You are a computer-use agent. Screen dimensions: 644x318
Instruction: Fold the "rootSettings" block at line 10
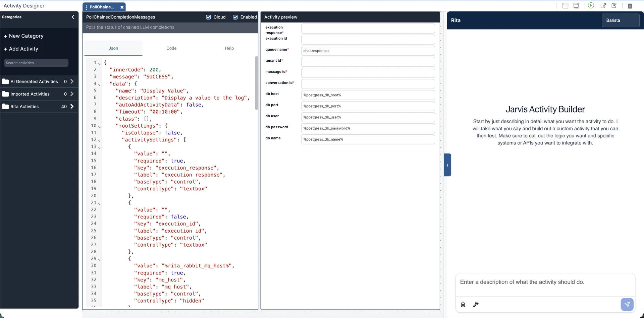[99, 126]
